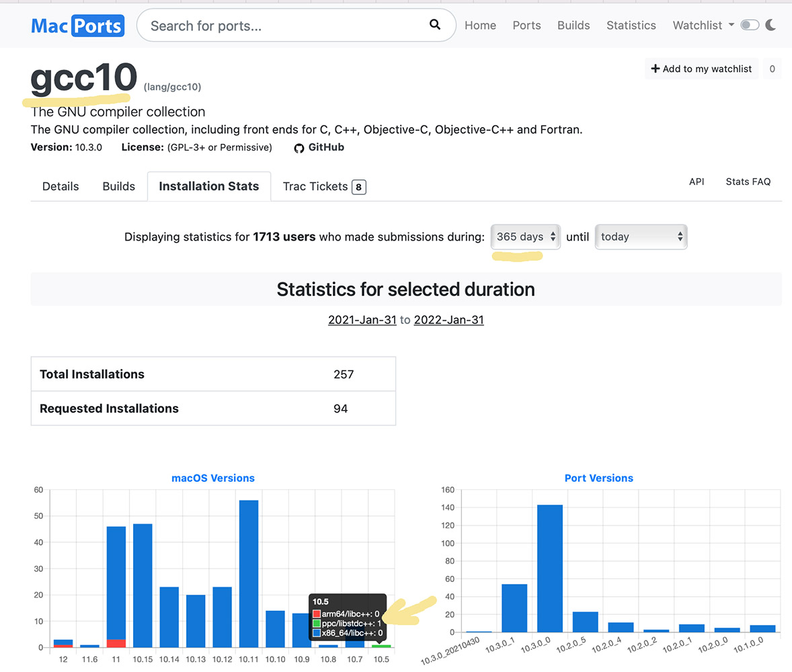792x672 pixels.
Task: Focus the Search for ports field
Action: click(296, 26)
